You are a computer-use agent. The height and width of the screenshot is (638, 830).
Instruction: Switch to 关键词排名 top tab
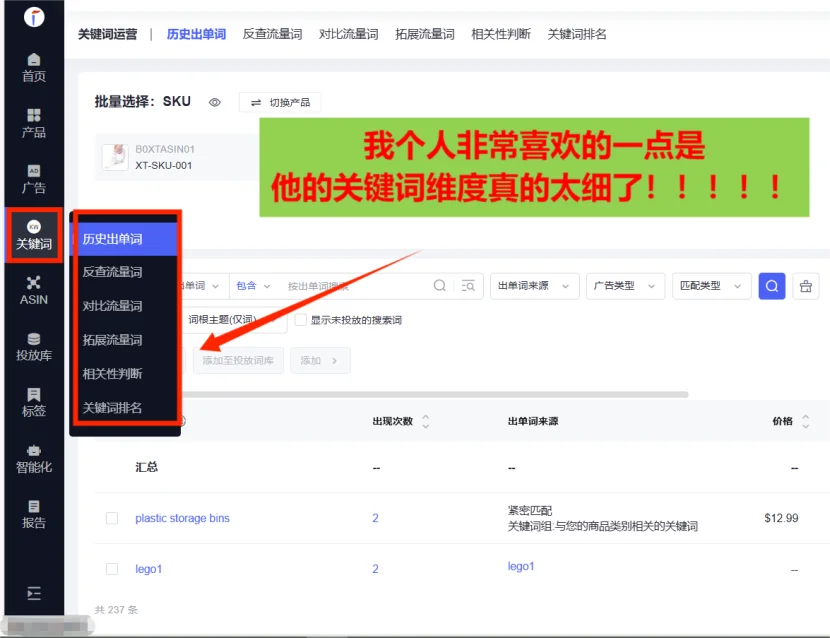(x=577, y=34)
